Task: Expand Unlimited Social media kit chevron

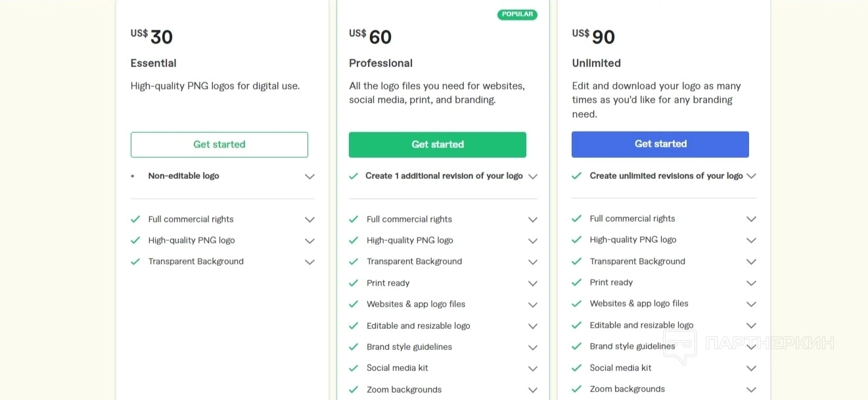Action: click(751, 368)
